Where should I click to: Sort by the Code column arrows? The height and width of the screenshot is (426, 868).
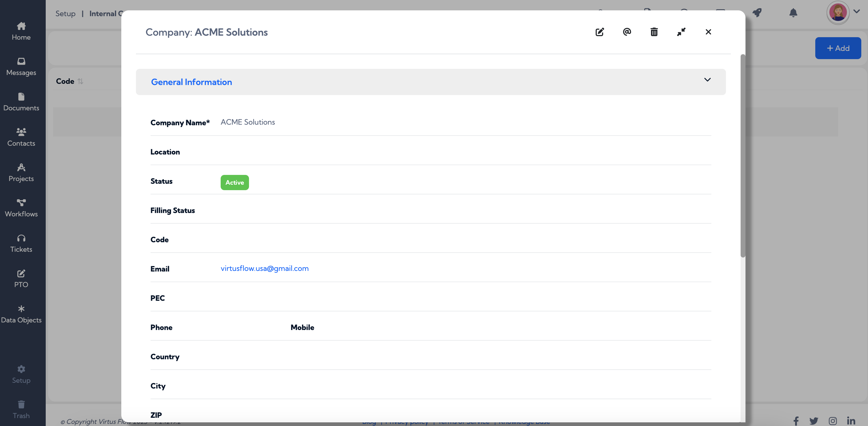point(80,81)
